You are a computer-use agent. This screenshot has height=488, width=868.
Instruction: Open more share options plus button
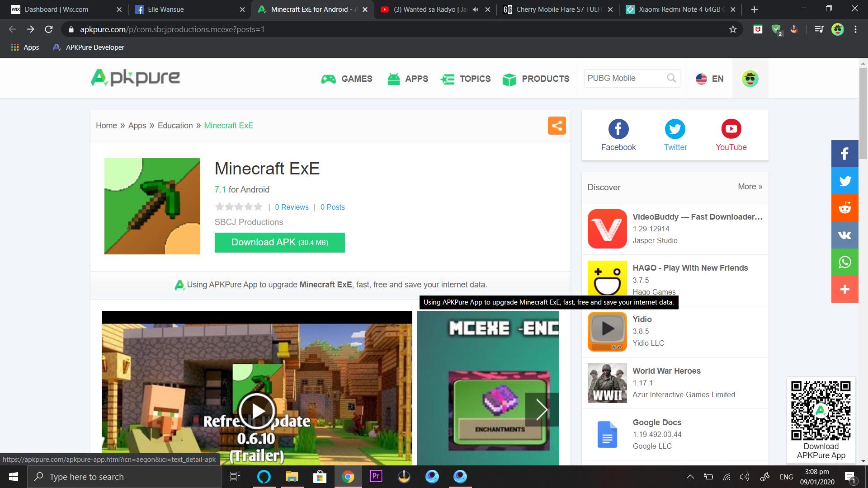pyautogui.click(x=844, y=289)
